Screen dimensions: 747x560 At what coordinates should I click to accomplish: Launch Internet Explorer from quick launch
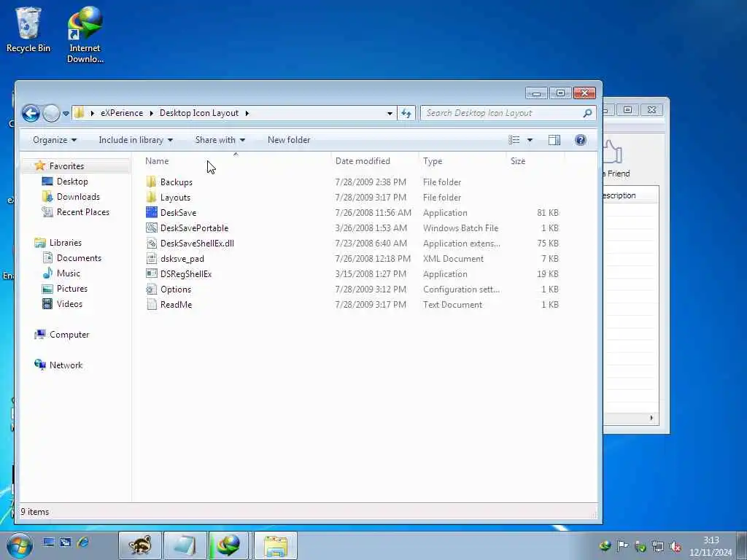(x=83, y=542)
